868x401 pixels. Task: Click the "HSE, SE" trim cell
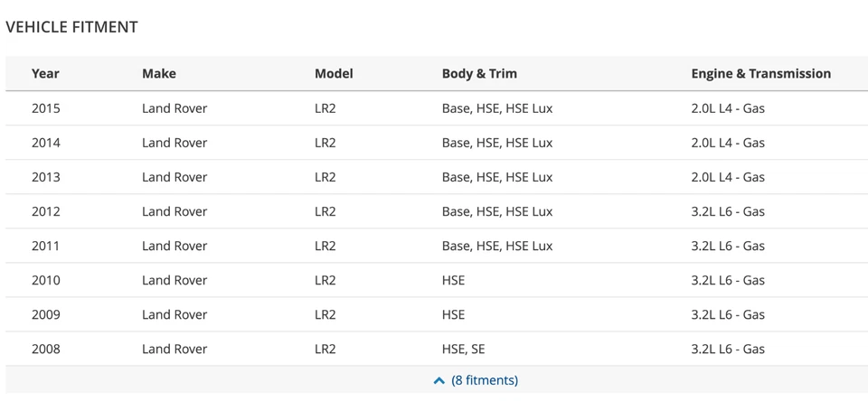pos(463,349)
